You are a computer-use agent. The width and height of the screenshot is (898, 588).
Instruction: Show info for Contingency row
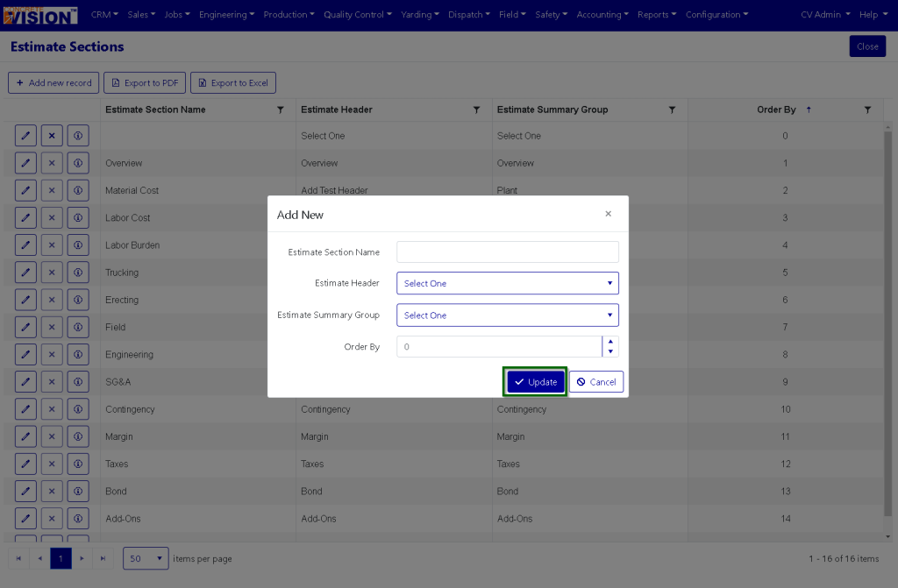(78, 409)
